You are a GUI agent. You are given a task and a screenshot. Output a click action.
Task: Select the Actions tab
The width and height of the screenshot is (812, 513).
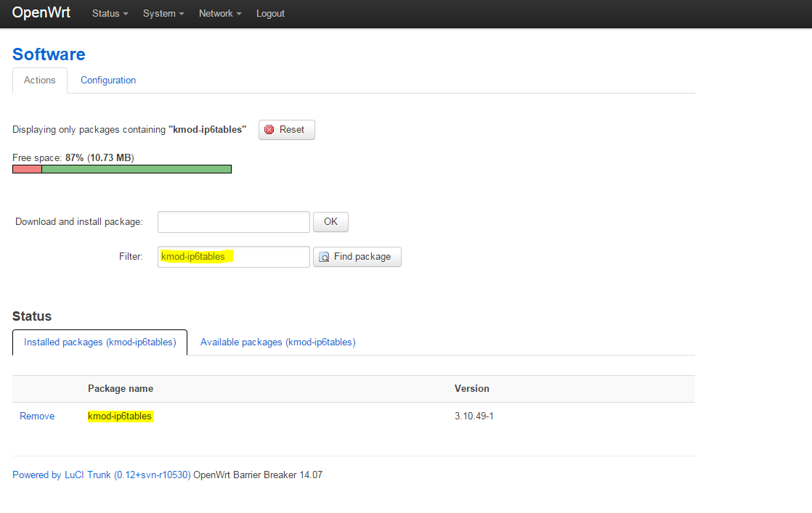tap(40, 81)
